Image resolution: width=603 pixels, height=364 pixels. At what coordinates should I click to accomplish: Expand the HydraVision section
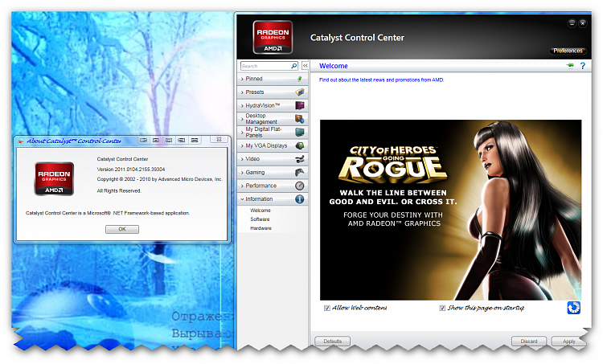click(273, 105)
